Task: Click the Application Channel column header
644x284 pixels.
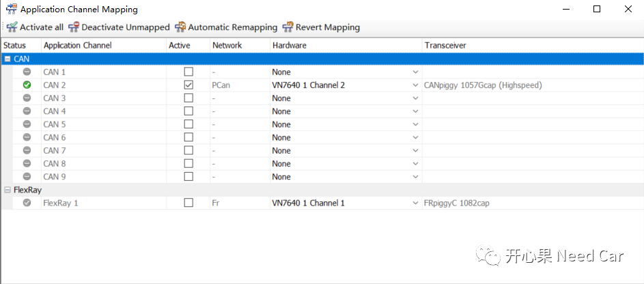Action: tap(104, 46)
